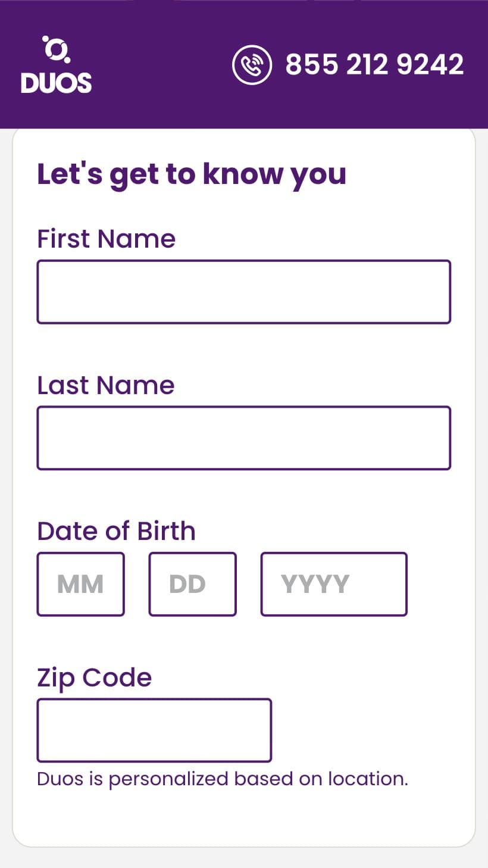Click the "Let's get to know you" heading
This screenshot has height=868, width=488.
(192, 174)
